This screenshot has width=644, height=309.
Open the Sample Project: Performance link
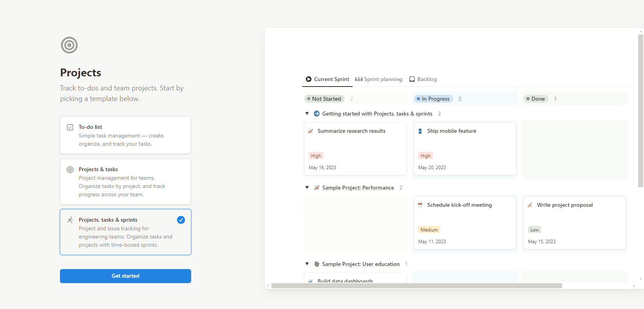click(358, 188)
